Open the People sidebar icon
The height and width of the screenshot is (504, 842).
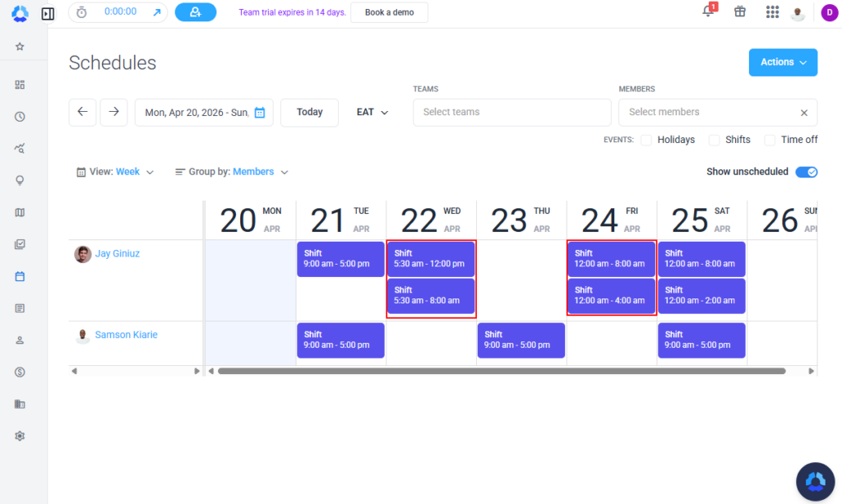(20, 340)
